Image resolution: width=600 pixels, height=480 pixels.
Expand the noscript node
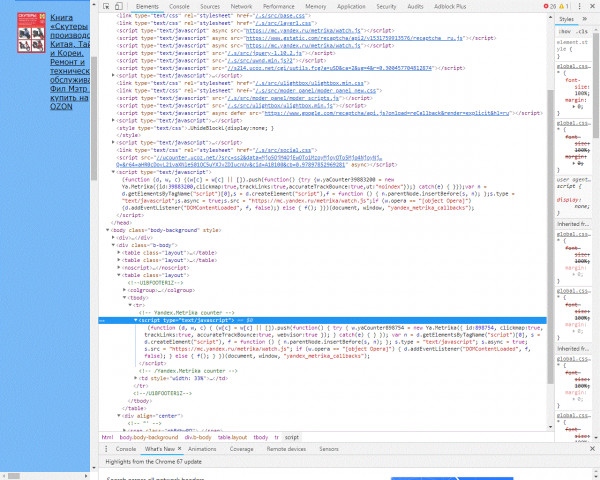119,268
